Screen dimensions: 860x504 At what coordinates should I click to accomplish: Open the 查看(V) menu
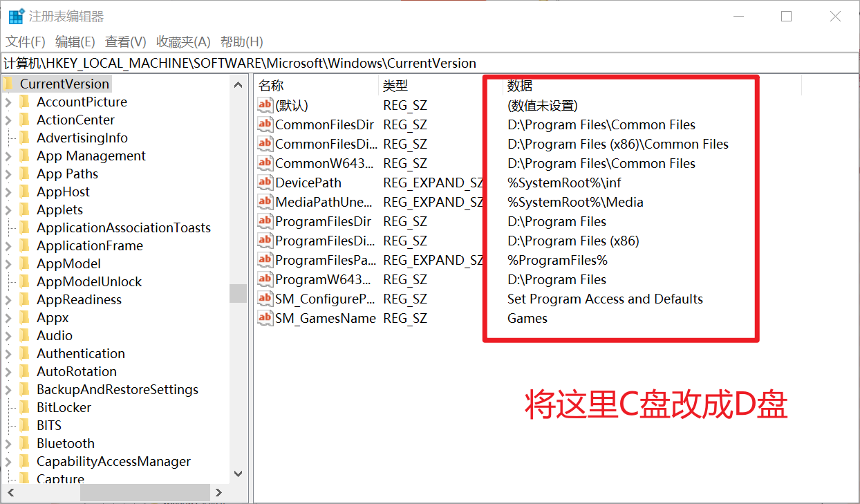pos(126,41)
